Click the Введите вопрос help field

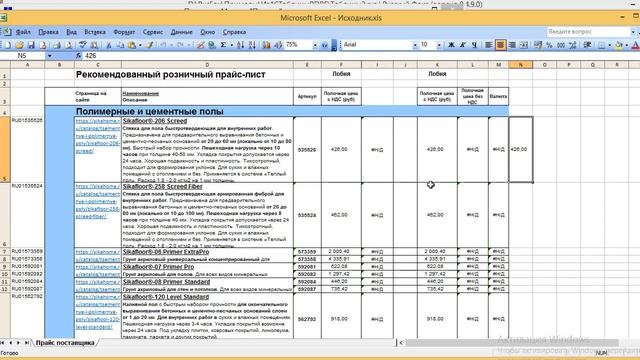[x=588, y=32]
